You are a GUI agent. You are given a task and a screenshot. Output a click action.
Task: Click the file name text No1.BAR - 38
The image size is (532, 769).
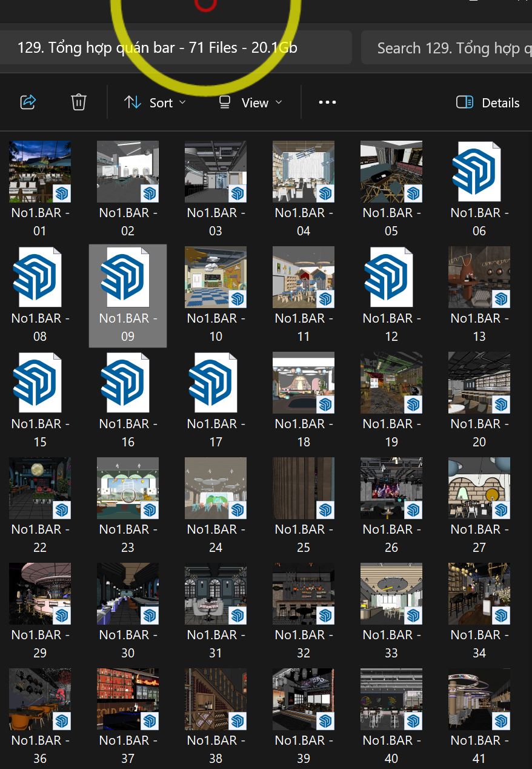pyautogui.click(x=216, y=750)
